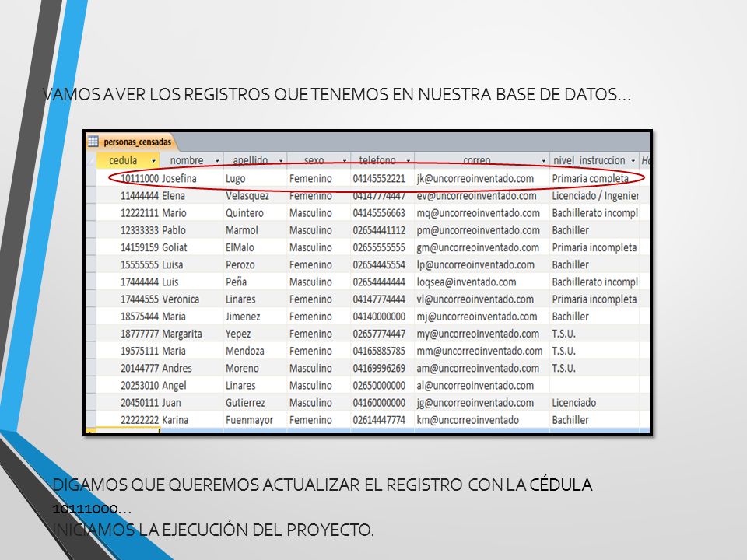Viewport: 747px width, 560px height.
Task: Open the telefono column dropdown arrow
Action: (x=409, y=161)
